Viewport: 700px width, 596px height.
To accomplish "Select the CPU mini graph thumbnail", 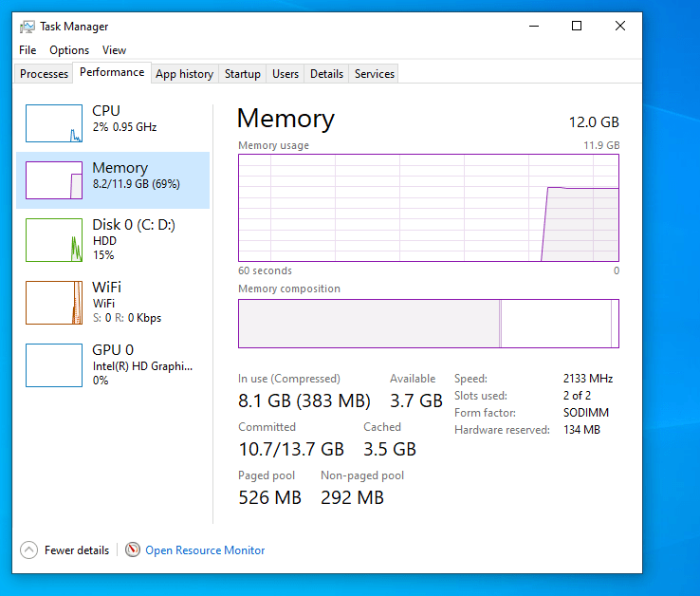I will (54, 123).
